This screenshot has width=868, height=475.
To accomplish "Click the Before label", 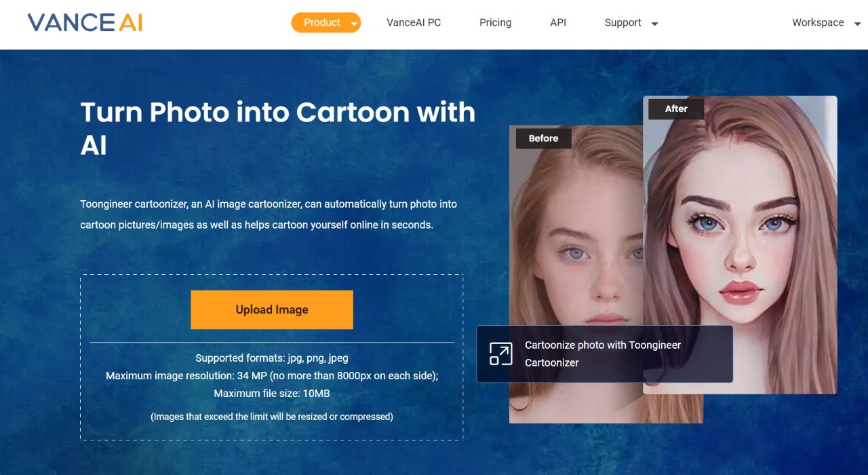I will coord(544,138).
